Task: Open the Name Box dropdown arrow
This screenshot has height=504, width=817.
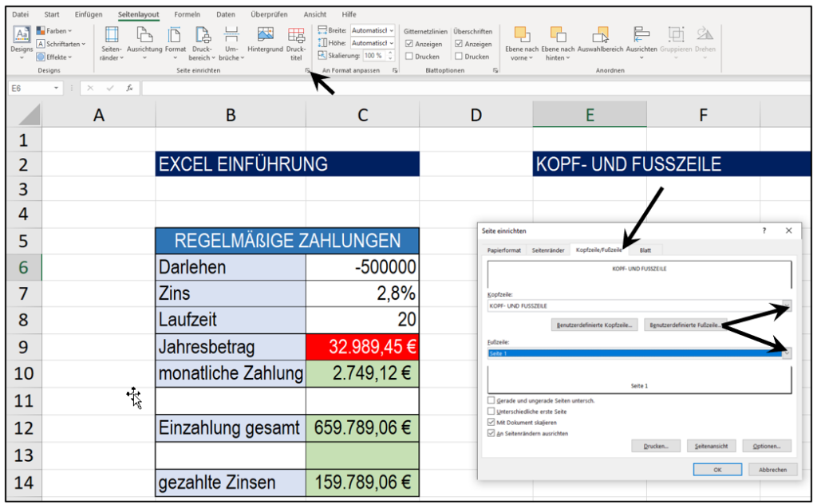Action: (x=57, y=89)
